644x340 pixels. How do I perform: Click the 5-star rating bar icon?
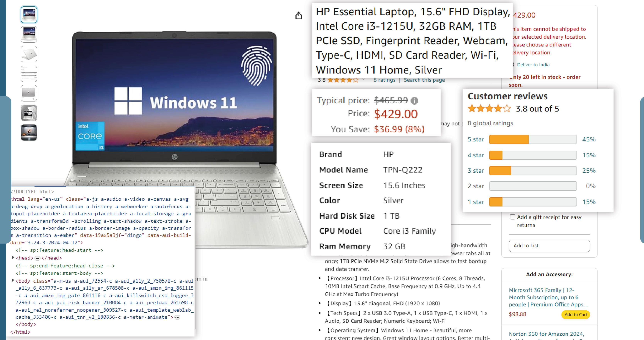(x=533, y=139)
